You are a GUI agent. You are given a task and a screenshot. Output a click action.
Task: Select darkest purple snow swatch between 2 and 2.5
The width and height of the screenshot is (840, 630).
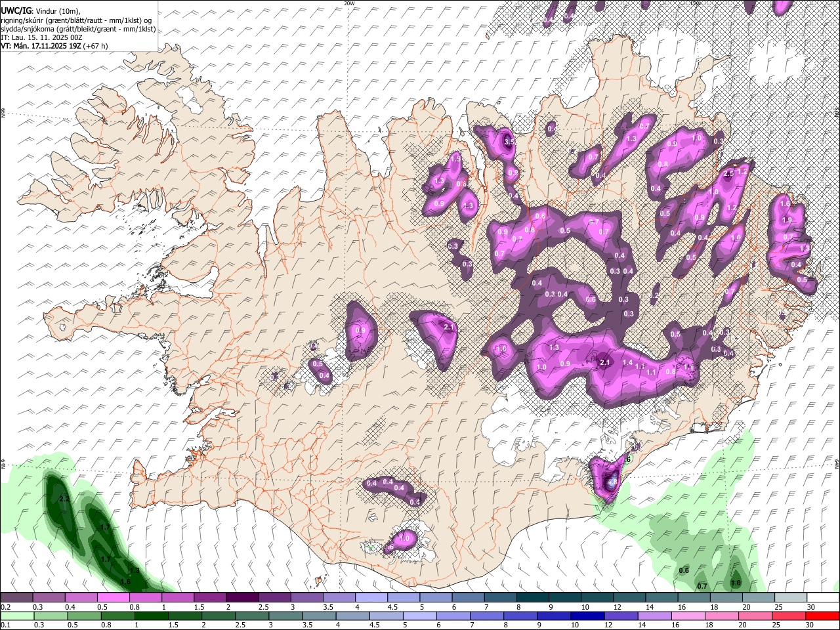241,598
